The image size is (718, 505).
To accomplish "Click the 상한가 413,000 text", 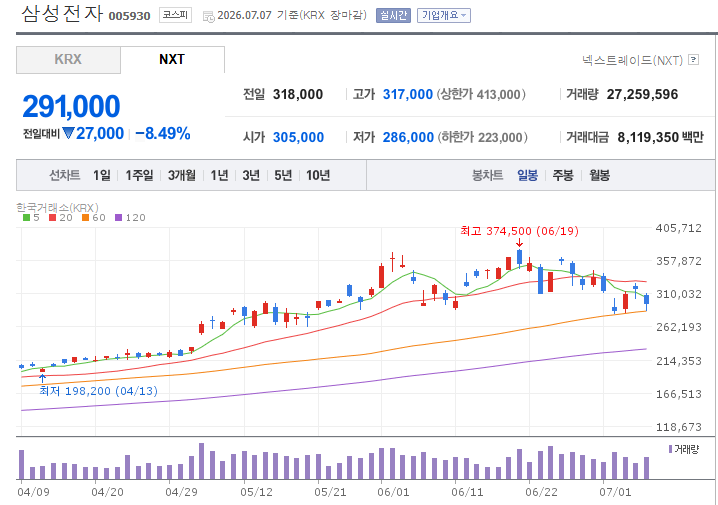I will 481,95.
